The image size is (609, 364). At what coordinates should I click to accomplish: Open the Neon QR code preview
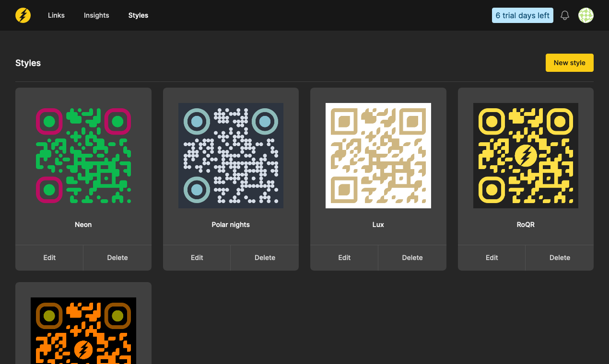(x=83, y=156)
